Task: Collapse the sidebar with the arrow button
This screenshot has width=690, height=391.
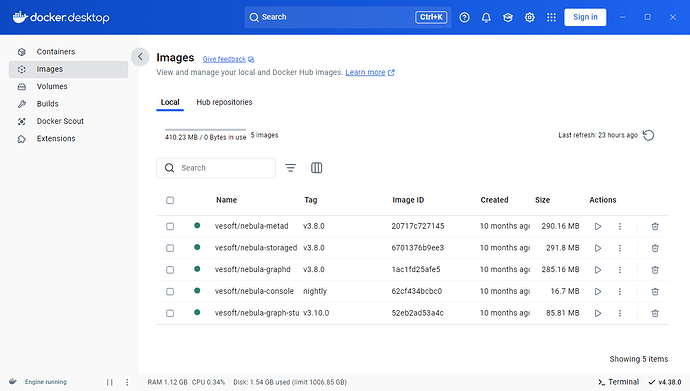Action: [x=140, y=57]
